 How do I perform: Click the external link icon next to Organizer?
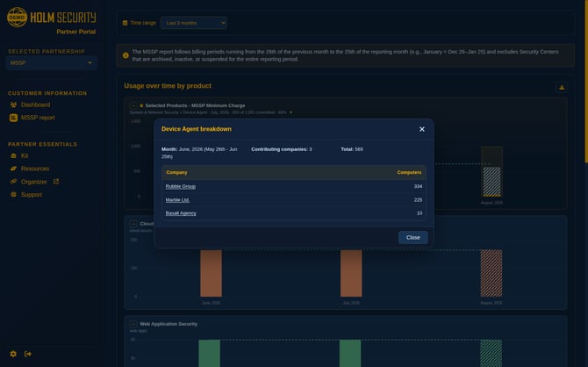(56, 181)
